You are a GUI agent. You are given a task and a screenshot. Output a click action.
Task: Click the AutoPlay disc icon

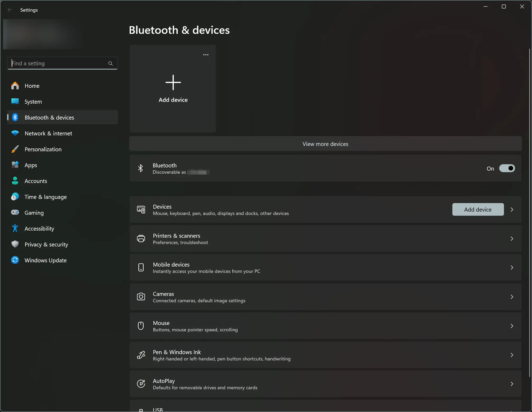141,384
